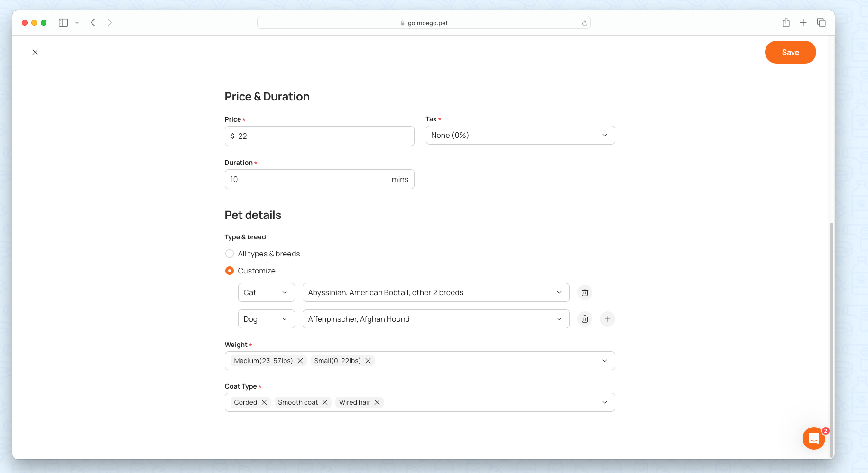Close the service editing form

click(x=35, y=52)
